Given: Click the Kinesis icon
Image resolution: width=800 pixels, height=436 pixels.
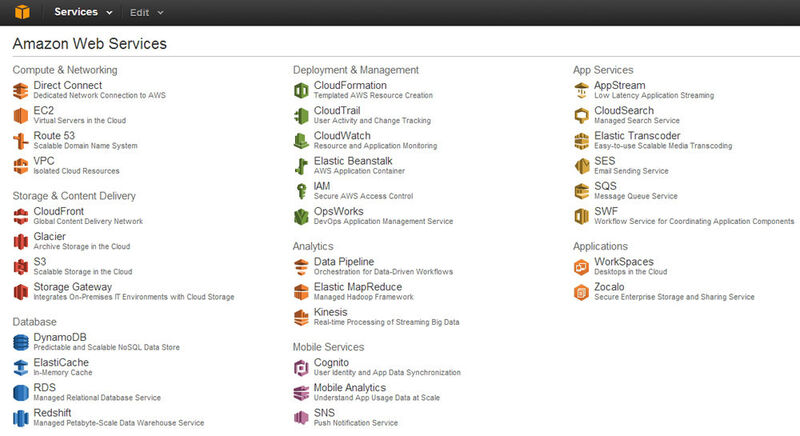Looking at the screenshot, I should (x=301, y=317).
